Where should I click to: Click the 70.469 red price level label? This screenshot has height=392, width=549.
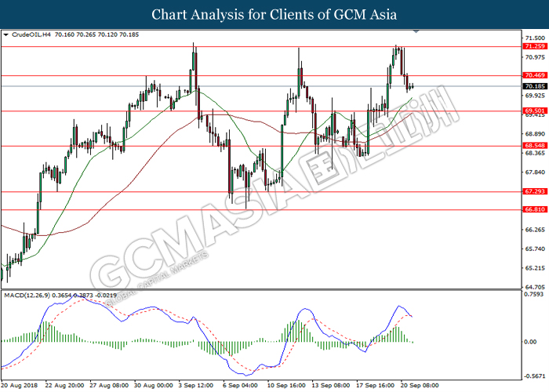coord(535,75)
